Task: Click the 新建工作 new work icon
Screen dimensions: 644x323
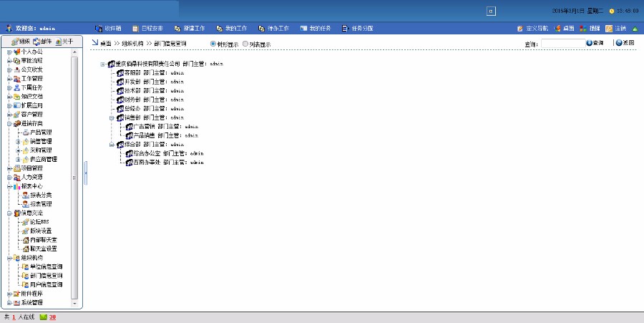Action: pyautogui.click(x=177, y=29)
